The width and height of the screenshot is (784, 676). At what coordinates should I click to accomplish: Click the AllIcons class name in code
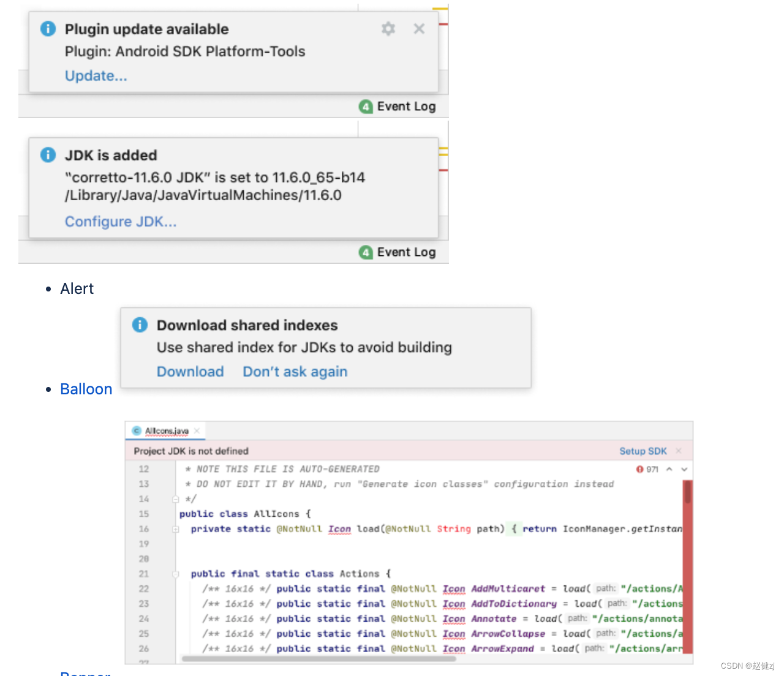click(x=277, y=514)
